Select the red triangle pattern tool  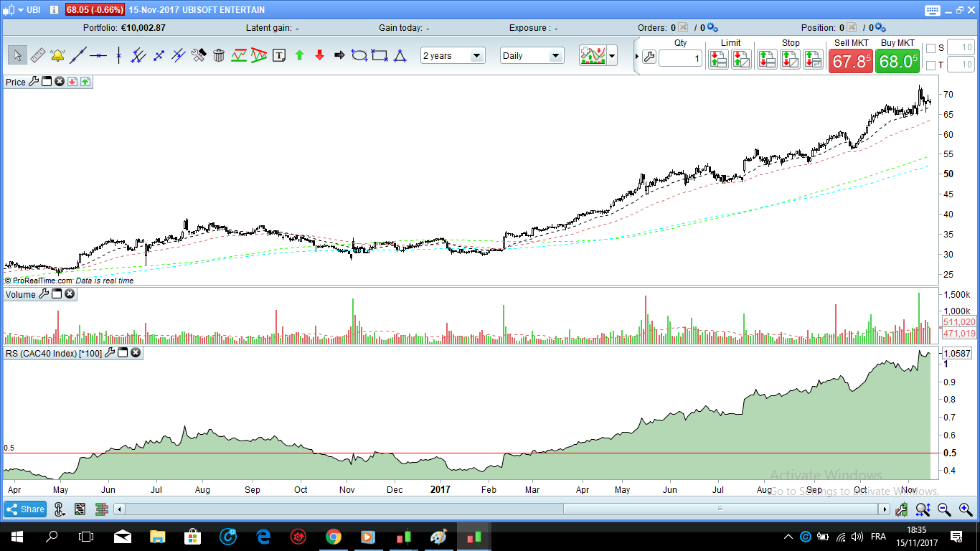tap(259, 55)
